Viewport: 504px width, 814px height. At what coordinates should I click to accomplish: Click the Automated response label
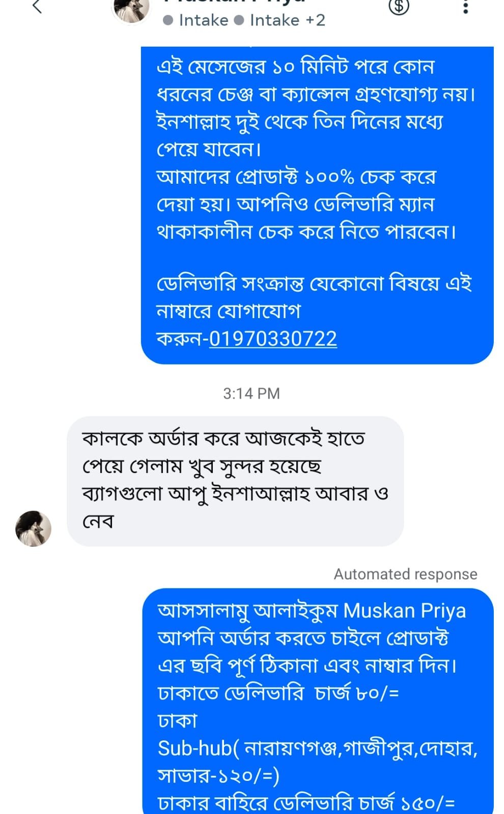click(405, 574)
